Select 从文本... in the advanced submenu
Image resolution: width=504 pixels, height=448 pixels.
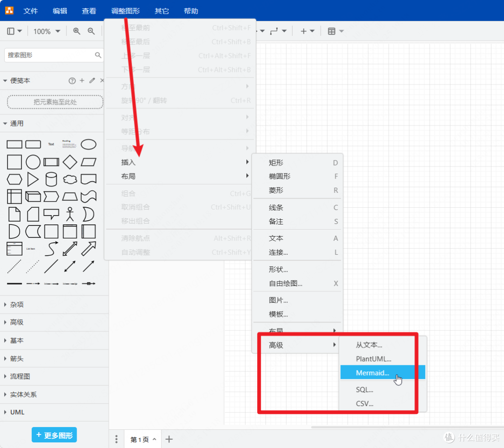(x=383, y=345)
